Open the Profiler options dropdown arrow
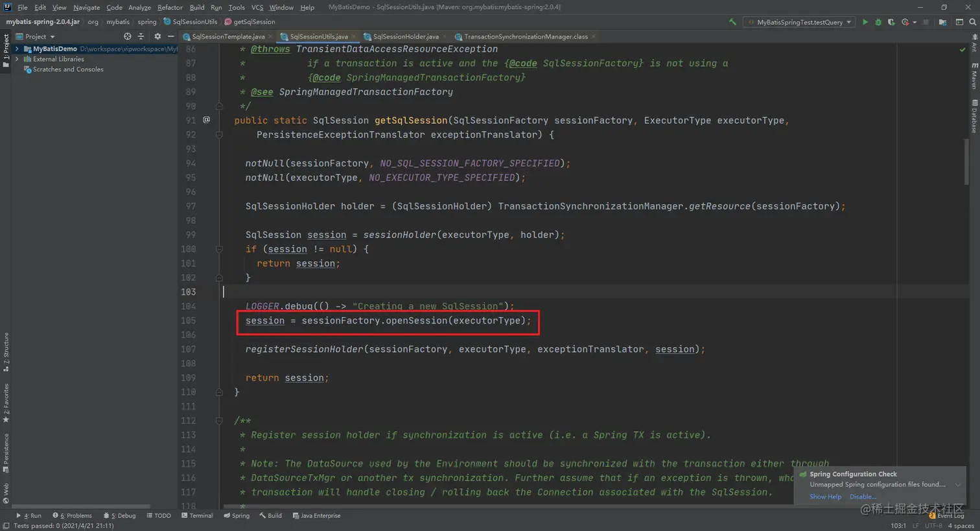This screenshot has width=980, height=531. click(x=914, y=22)
